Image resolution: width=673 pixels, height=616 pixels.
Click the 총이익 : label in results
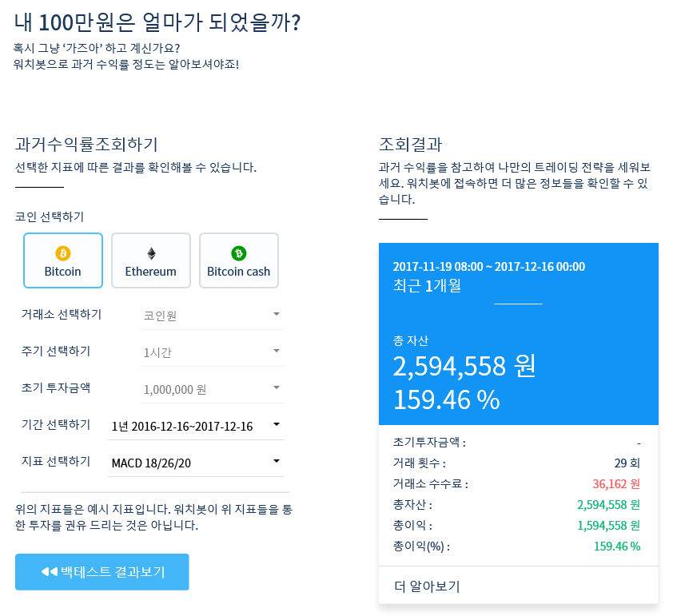(412, 526)
